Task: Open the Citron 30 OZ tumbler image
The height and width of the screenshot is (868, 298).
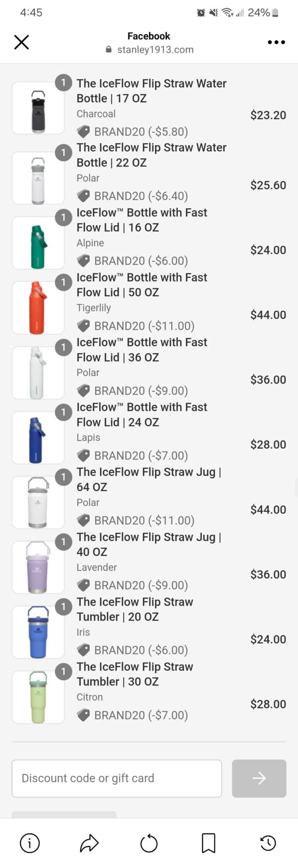Action: click(x=38, y=697)
